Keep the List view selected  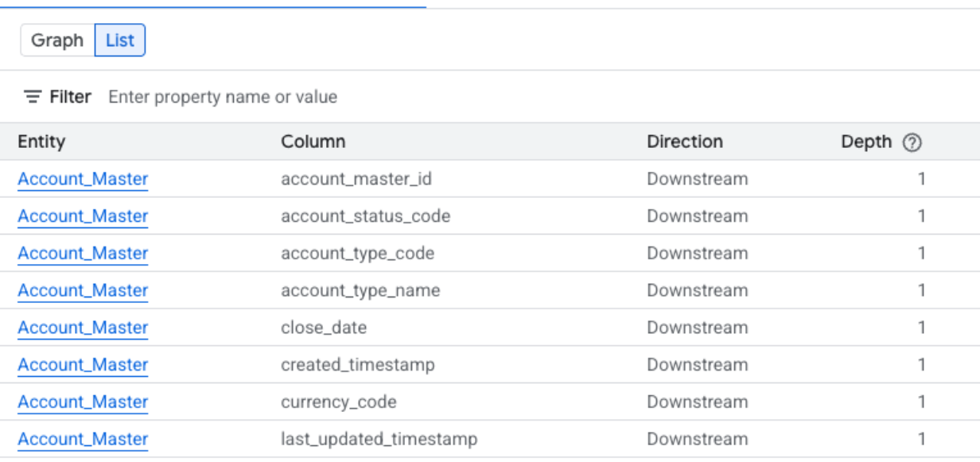[120, 40]
